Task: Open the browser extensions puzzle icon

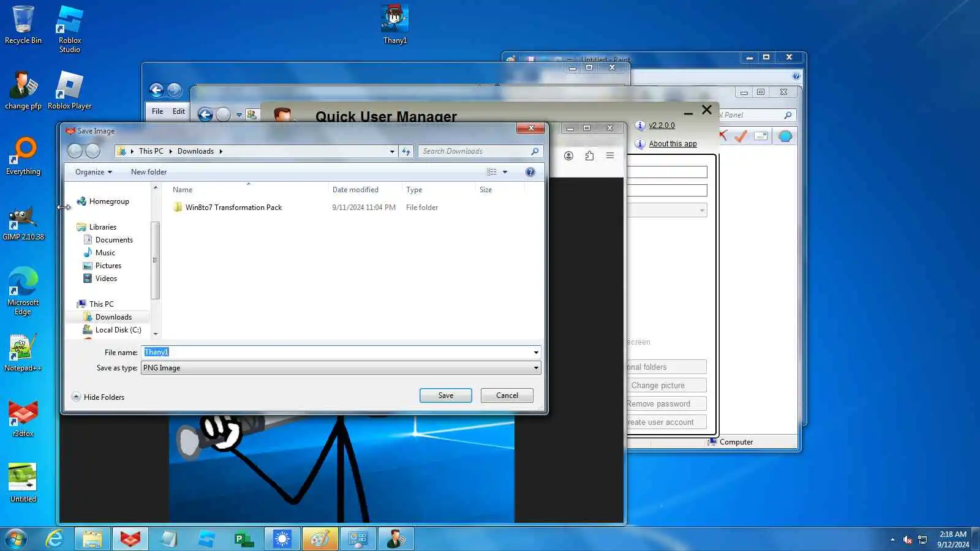Action: click(x=589, y=156)
